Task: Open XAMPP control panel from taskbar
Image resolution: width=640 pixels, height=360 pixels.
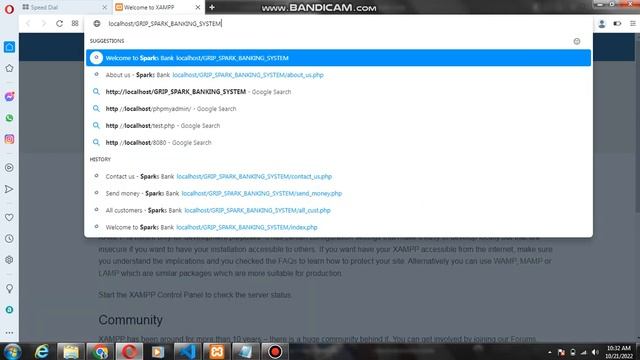Action: 217,351
